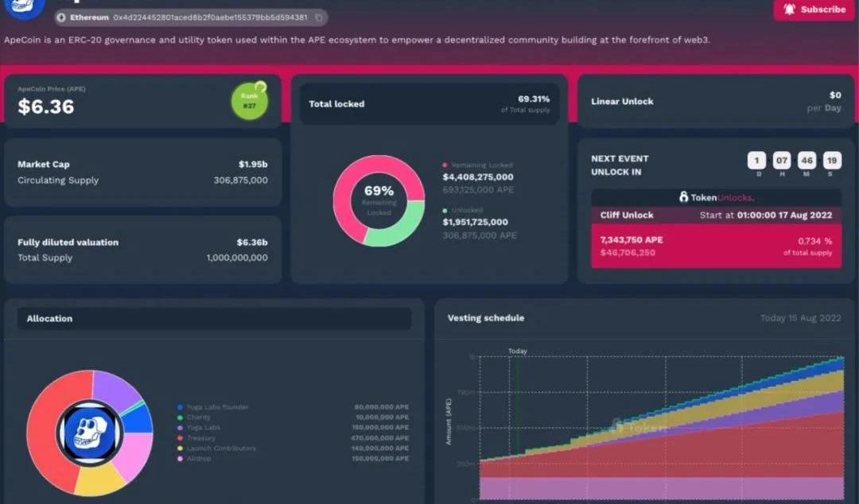Click the $0 per Day value
The width and height of the screenshot is (859, 504).
coord(825,101)
